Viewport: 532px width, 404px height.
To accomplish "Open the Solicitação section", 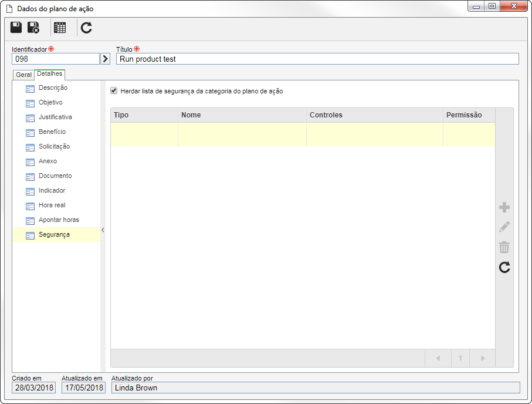I will (x=55, y=146).
